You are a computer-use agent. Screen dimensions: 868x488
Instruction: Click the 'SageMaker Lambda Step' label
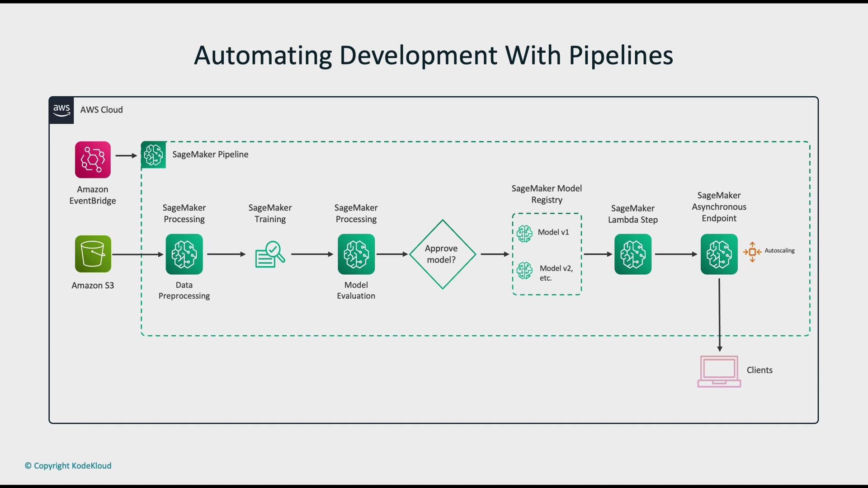coord(633,214)
